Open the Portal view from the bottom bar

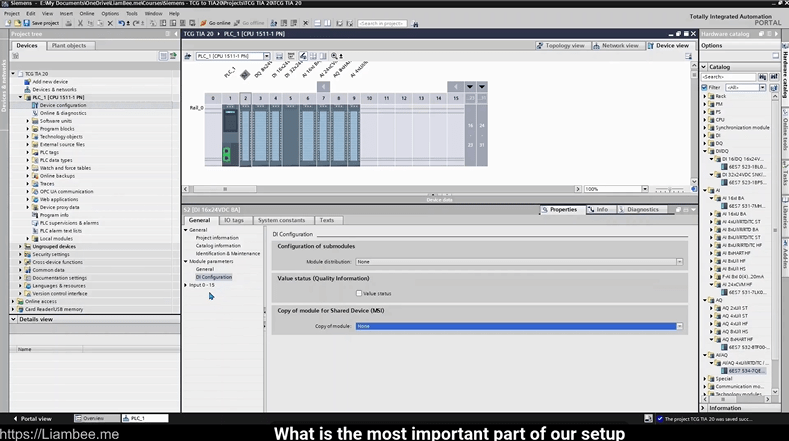(33, 418)
